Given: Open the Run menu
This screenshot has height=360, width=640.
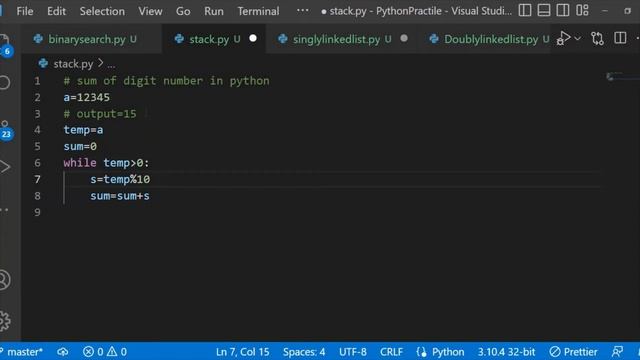Looking at the screenshot, I should click(x=213, y=11).
